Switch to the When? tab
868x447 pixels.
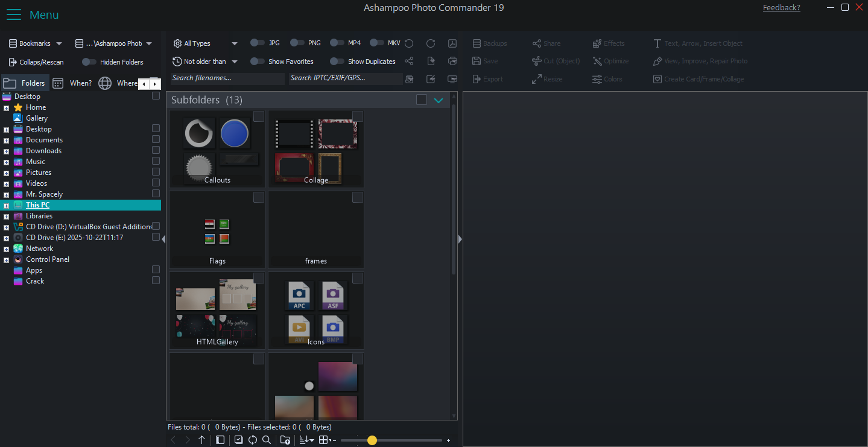[72, 83]
